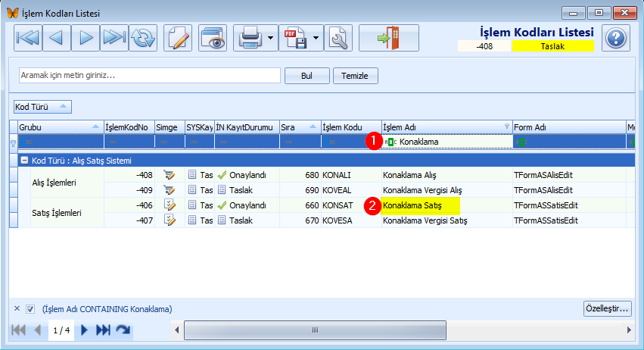
Task: Click the Özelleştir button
Action: 608,308
